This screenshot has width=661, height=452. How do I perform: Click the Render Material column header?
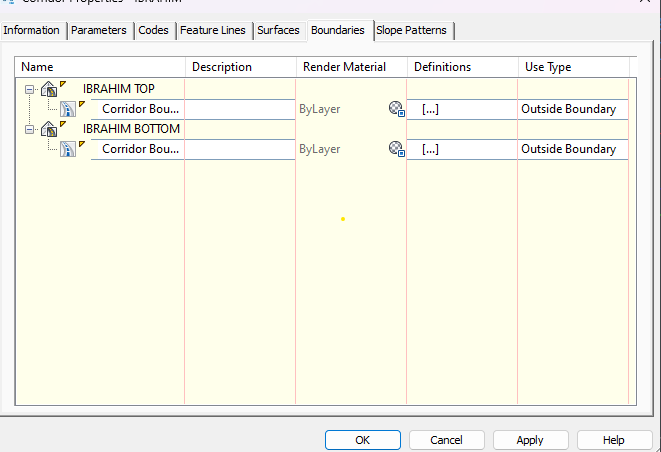(352, 67)
